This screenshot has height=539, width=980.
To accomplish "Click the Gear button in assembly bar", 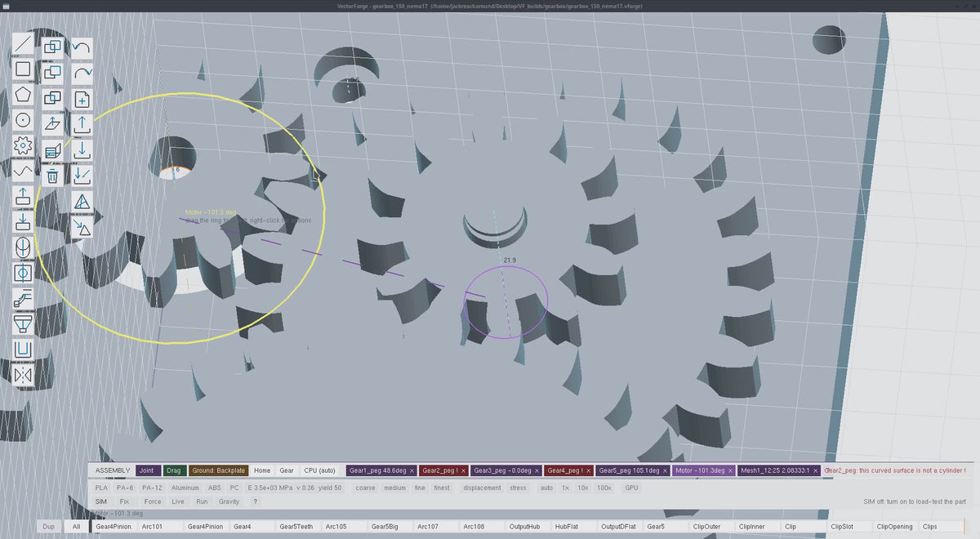I will click(x=287, y=470).
